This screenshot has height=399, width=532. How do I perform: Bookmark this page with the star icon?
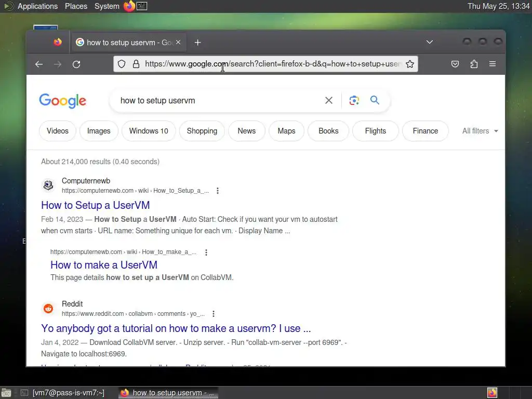(x=410, y=64)
